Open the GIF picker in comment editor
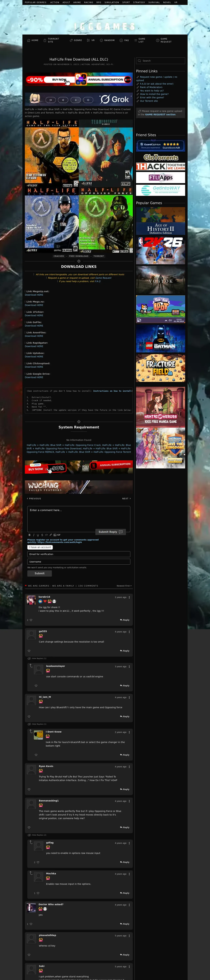210x980 pixels. (59, 535)
